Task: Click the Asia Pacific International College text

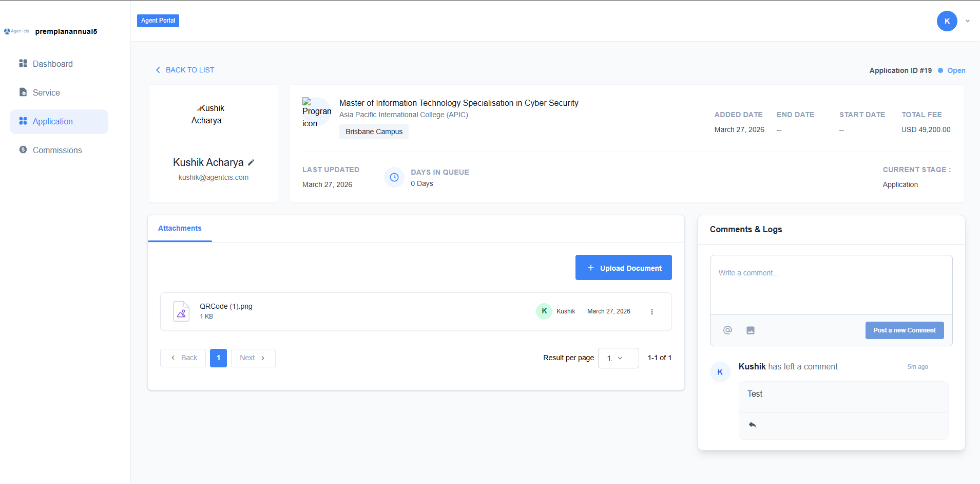Action: tap(403, 115)
